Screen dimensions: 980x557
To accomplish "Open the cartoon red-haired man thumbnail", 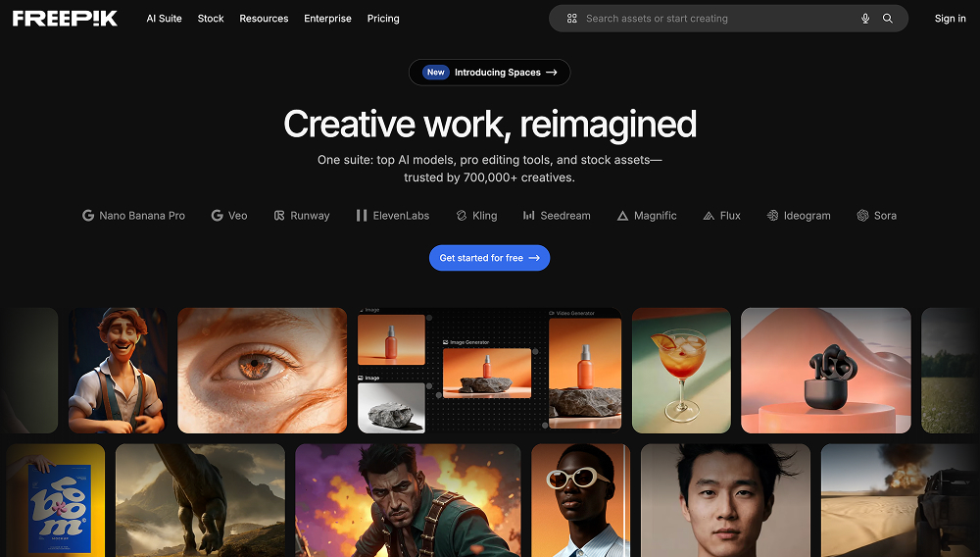I will click(x=118, y=370).
